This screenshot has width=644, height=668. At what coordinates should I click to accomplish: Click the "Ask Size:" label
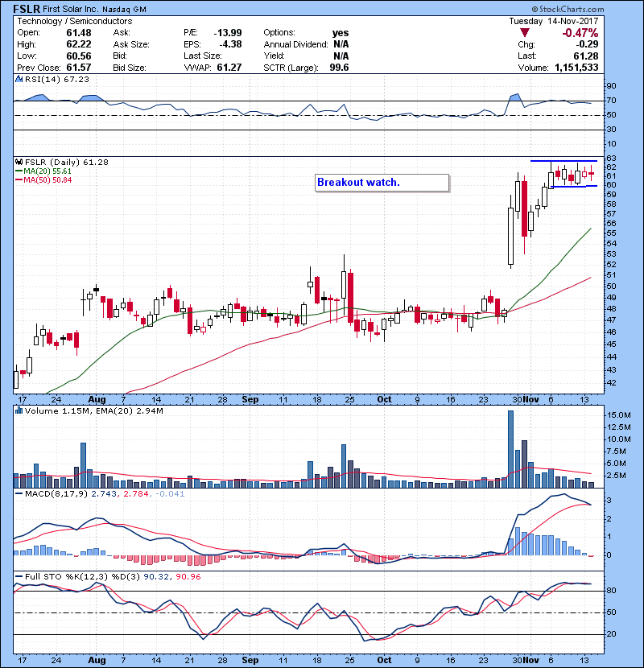pyautogui.click(x=131, y=44)
